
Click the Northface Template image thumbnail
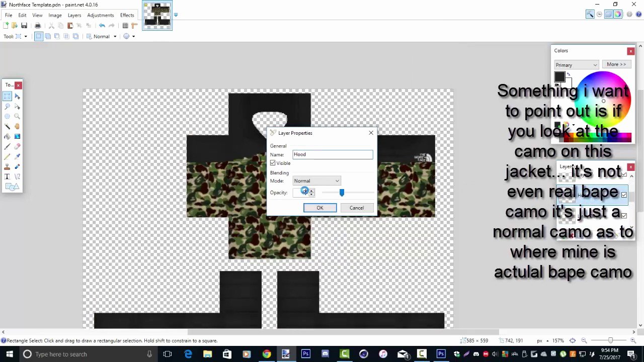[x=157, y=16]
